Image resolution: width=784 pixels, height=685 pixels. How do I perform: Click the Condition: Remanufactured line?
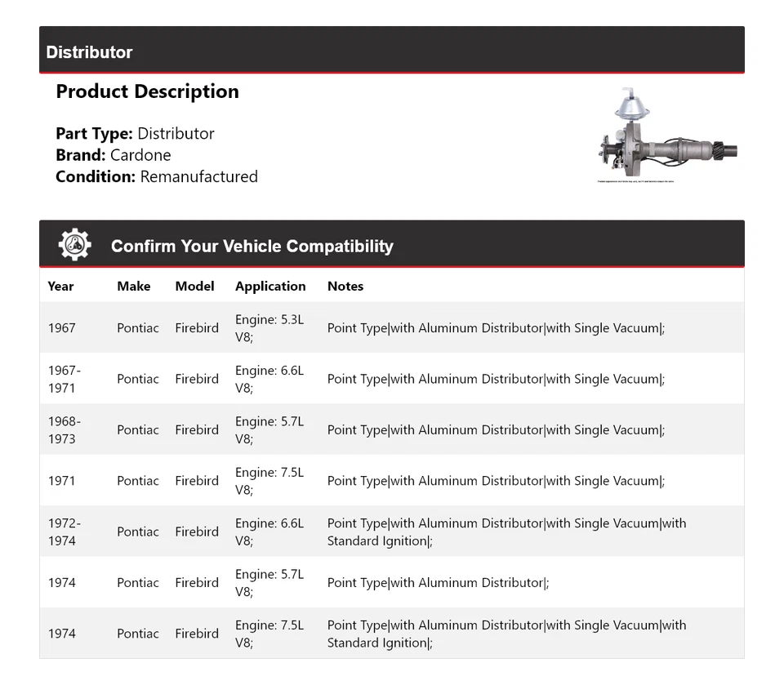pyautogui.click(x=157, y=176)
